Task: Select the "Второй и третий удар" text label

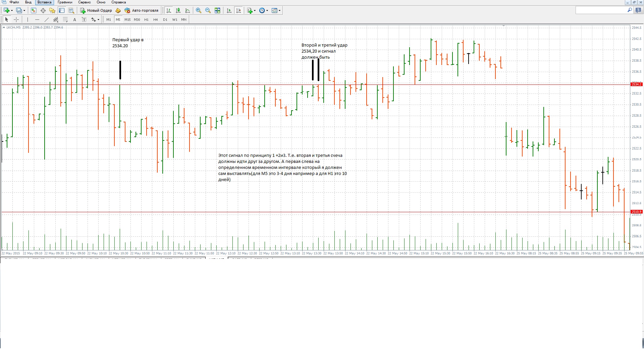Action: (324, 51)
